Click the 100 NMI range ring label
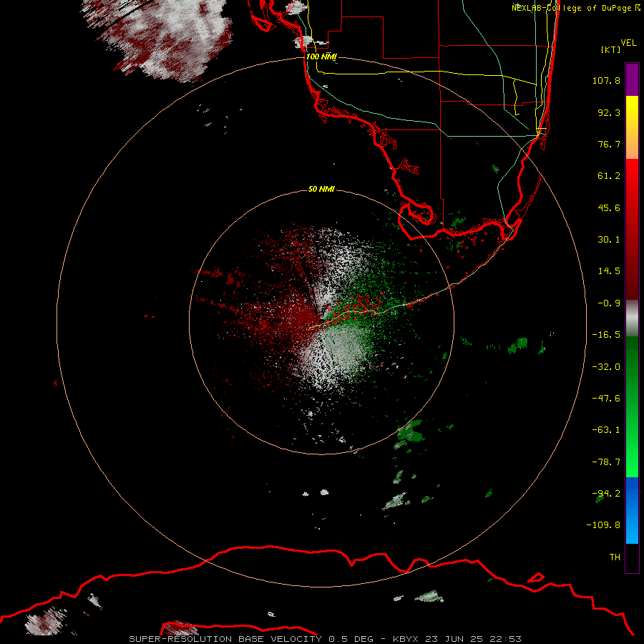The image size is (644, 644). pyautogui.click(x=321, y=57)
